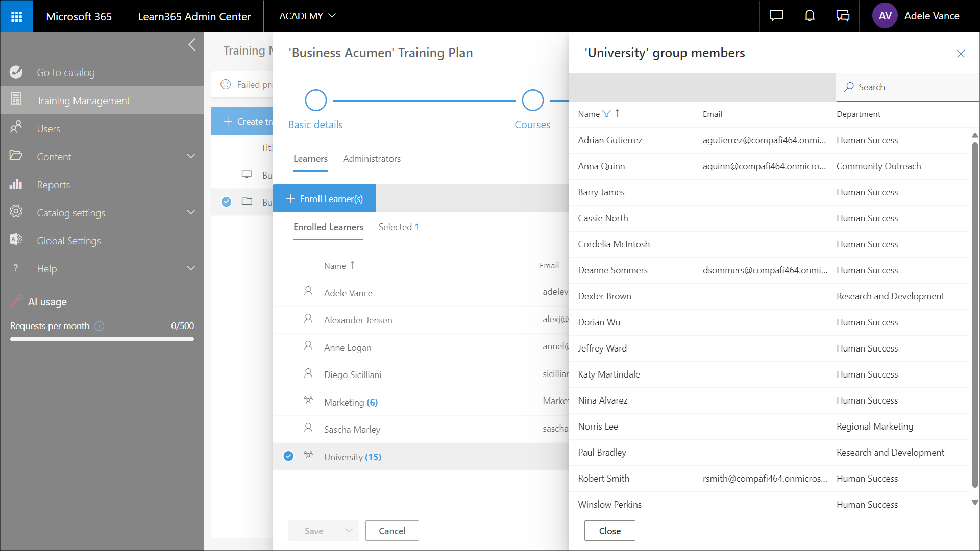Click the Enroll Learner(s) button
Image resolution: width=980 pixels, height=551 pixels.
tap(325, 198)
